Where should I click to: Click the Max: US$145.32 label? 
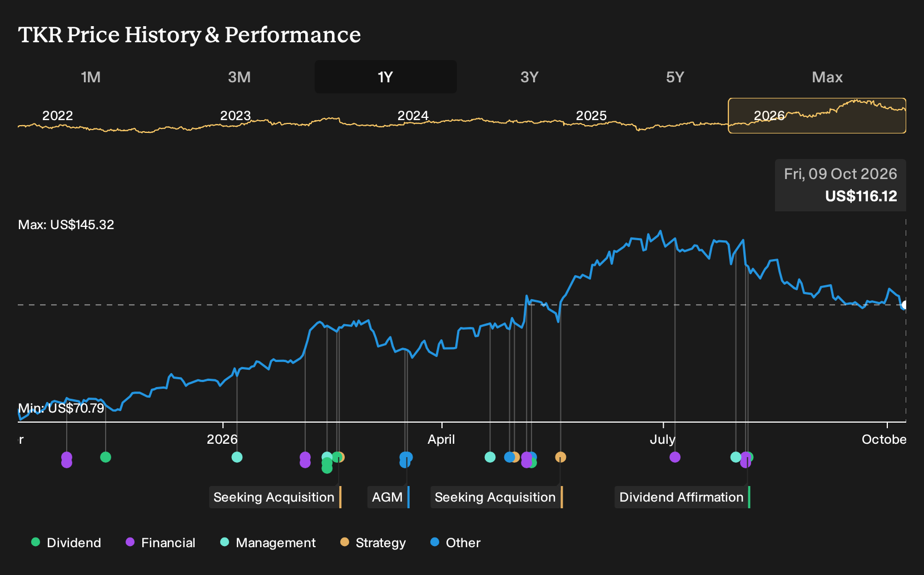[x=66, y=225]
